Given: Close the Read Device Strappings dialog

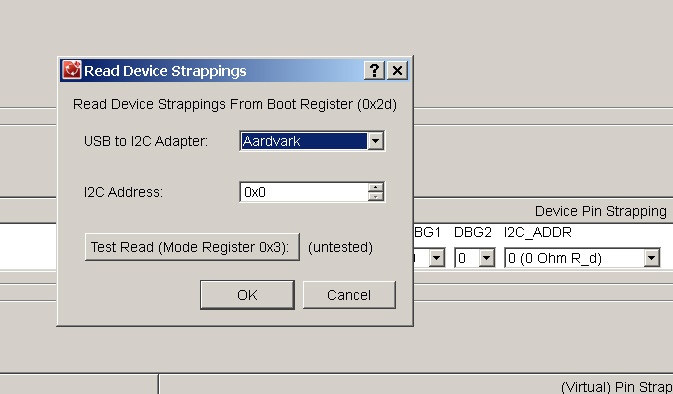Looking at the screenshot, I should [x=397, y=70].
